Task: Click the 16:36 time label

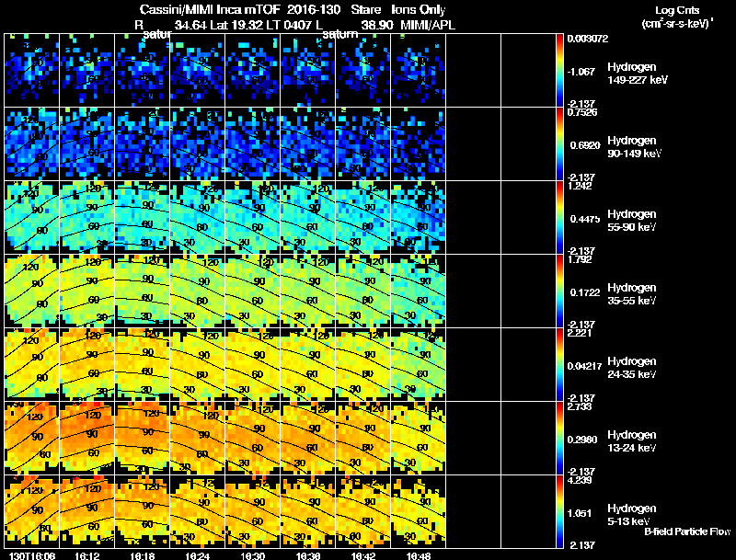Action: tap(308, 555)
